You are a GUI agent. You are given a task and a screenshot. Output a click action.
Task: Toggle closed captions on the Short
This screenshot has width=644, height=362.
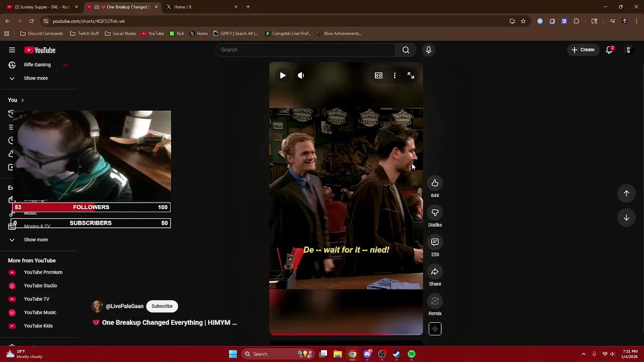(378, 75)
